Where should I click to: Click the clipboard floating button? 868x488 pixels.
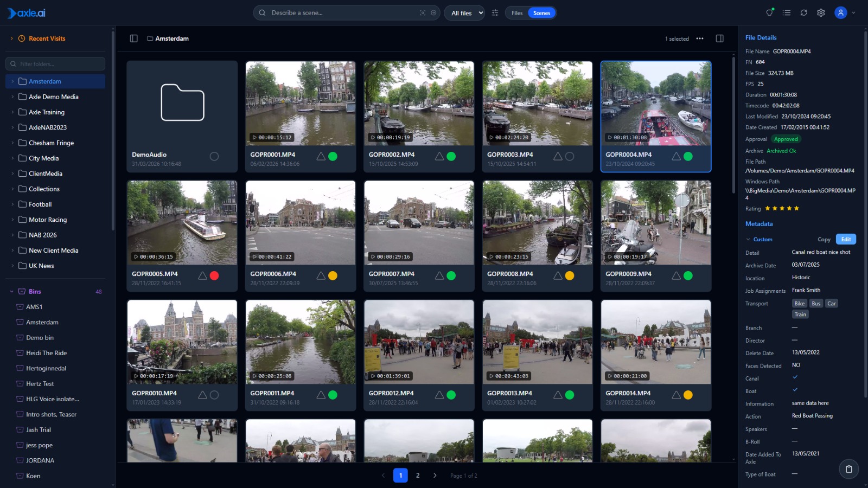pos(849,469)
